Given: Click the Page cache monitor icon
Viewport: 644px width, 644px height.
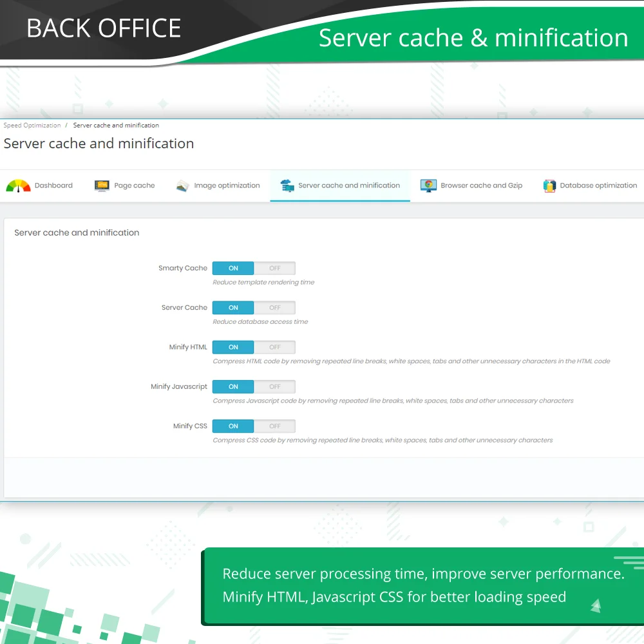Looking at the screenshot, I should pyautogui.click(x=102, y=185).
